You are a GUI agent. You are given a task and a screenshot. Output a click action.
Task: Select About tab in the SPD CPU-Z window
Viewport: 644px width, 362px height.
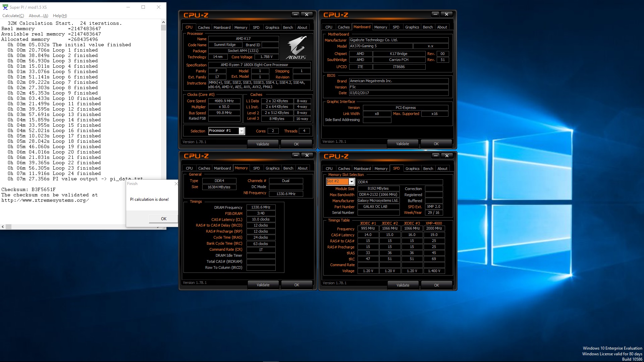coord(442,169)
